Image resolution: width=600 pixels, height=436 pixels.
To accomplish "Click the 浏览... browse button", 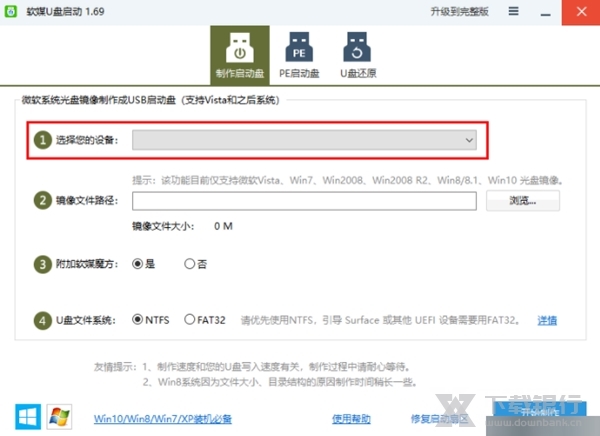I will pos(523,201).
